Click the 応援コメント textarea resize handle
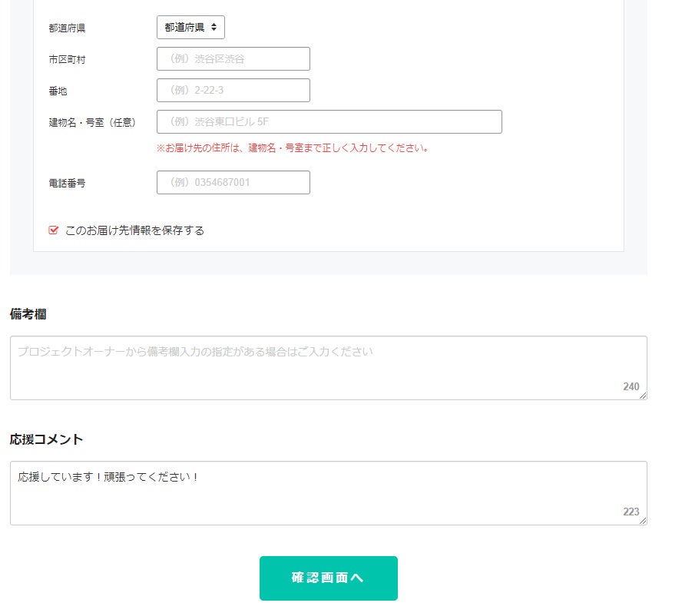The width and height of the screenshot is (682, 616). pos(644,522)
